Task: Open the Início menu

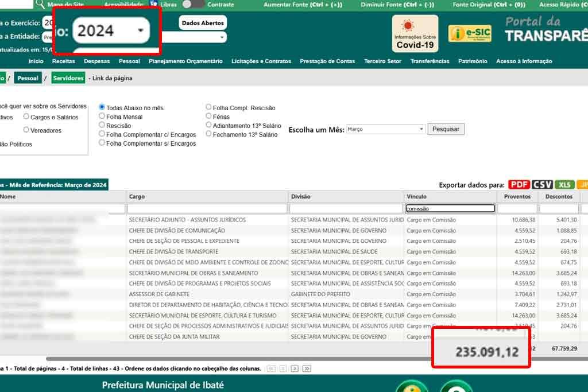Action: tap(36, 61)
